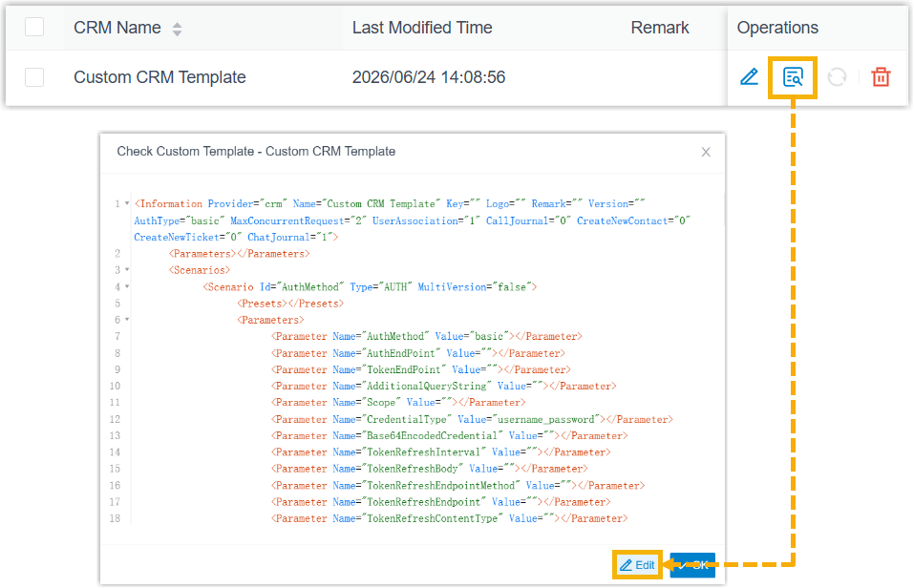The width and height of the screenshot is (914, 588).
Task: Click the refresh icon in Operations
Action: (x=837, y=77)
